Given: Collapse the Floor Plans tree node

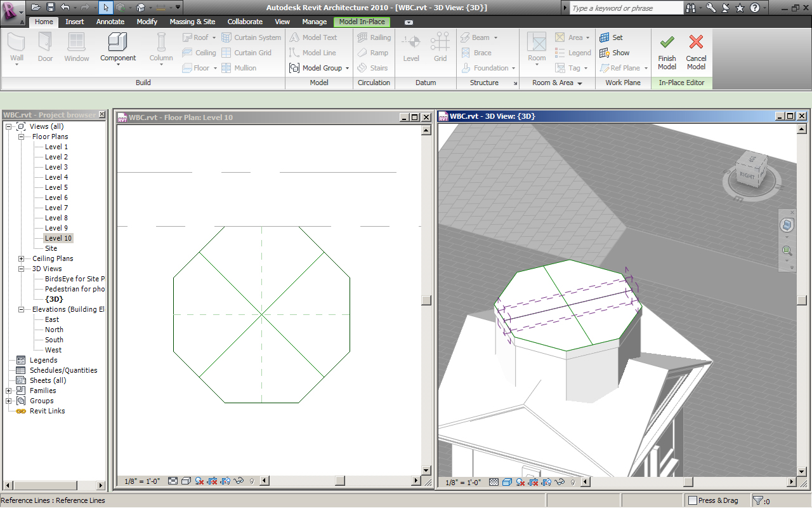Looking at the screenshot, I should (21, 137).
